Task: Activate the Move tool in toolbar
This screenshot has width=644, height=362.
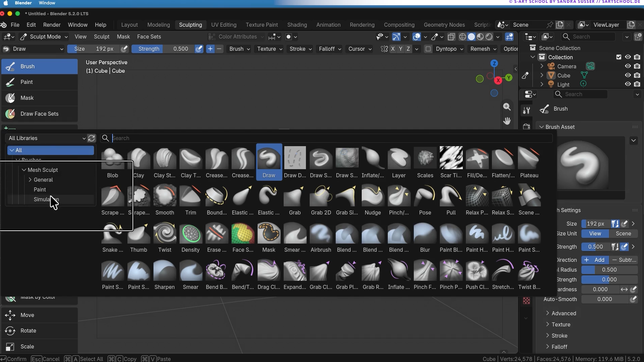Action: (x=40, y=315)
